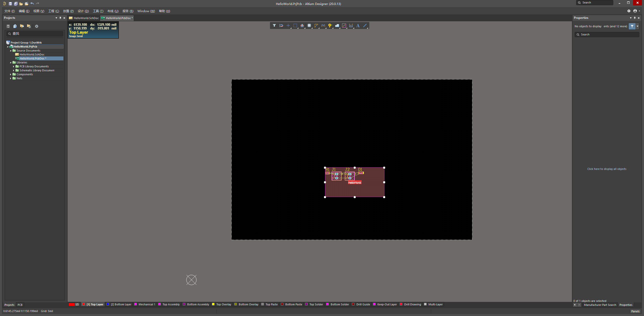644x316 pixels.
Task: Collapse the Source Documents folder
Action: click(11, 51)
